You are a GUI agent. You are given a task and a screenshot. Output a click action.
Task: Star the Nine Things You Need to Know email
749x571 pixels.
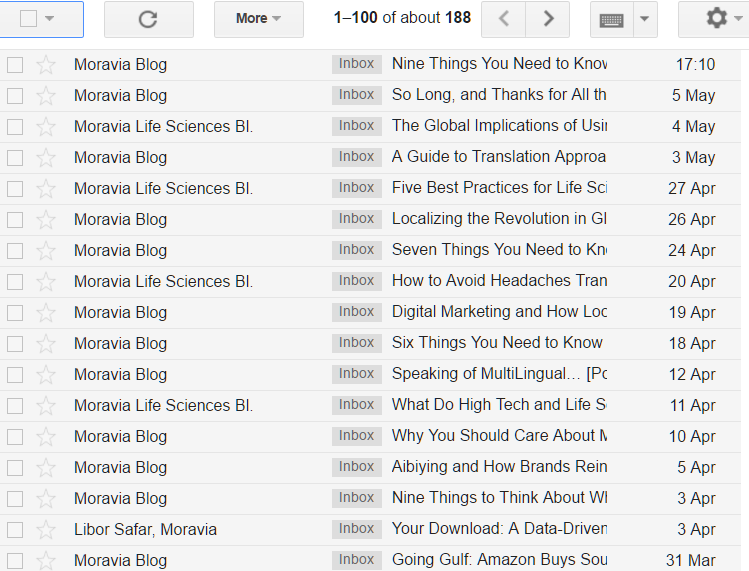point(46,65)
